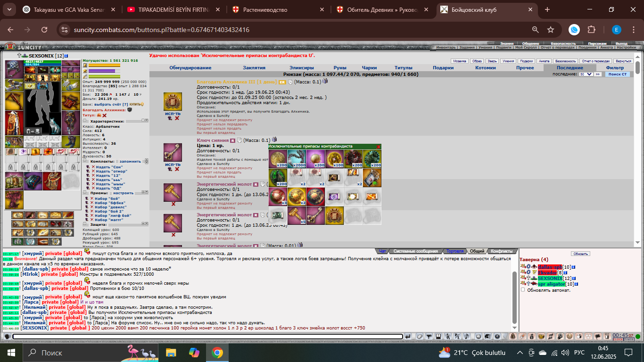Click the Вернуться button

pos(623,61)
